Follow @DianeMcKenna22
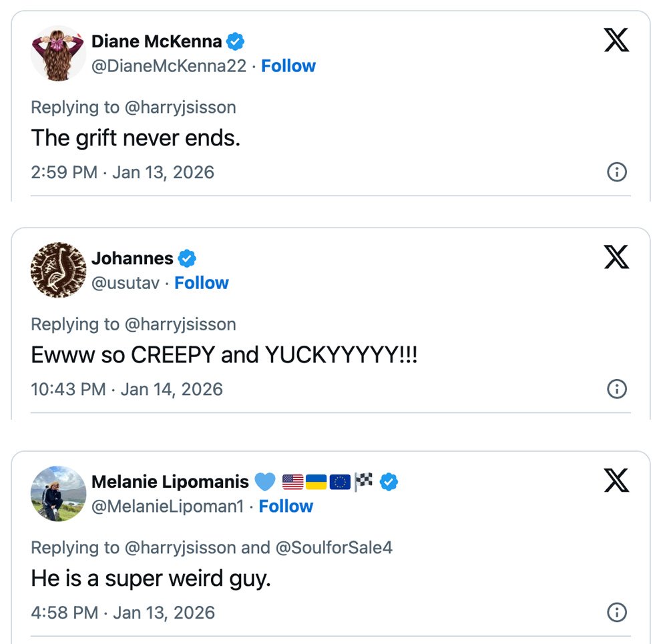The height and width of the screenshot is (644, 661). click(x=288, y=66)
